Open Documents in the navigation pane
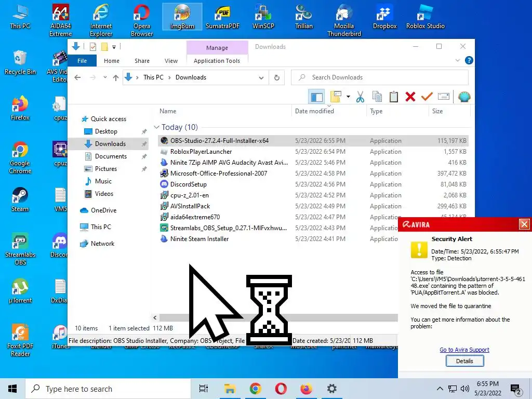532x399 pixels. click(x=111, y=156)
